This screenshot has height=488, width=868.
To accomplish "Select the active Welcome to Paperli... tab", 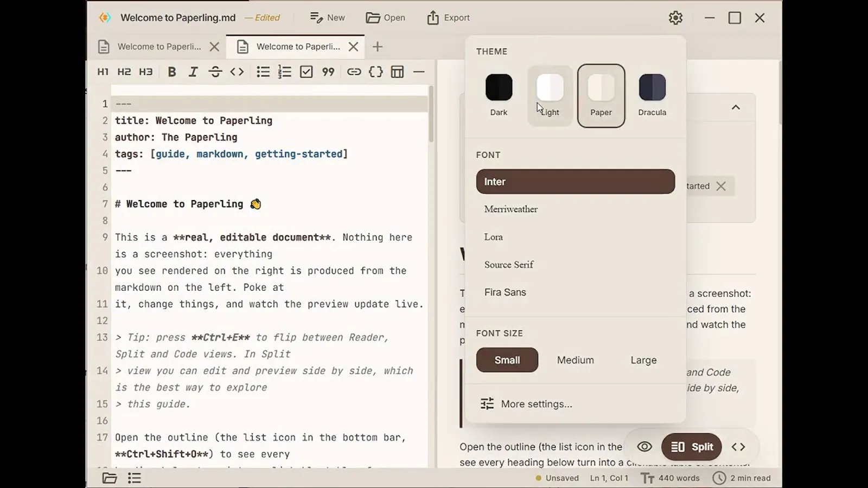I will 296,47.
